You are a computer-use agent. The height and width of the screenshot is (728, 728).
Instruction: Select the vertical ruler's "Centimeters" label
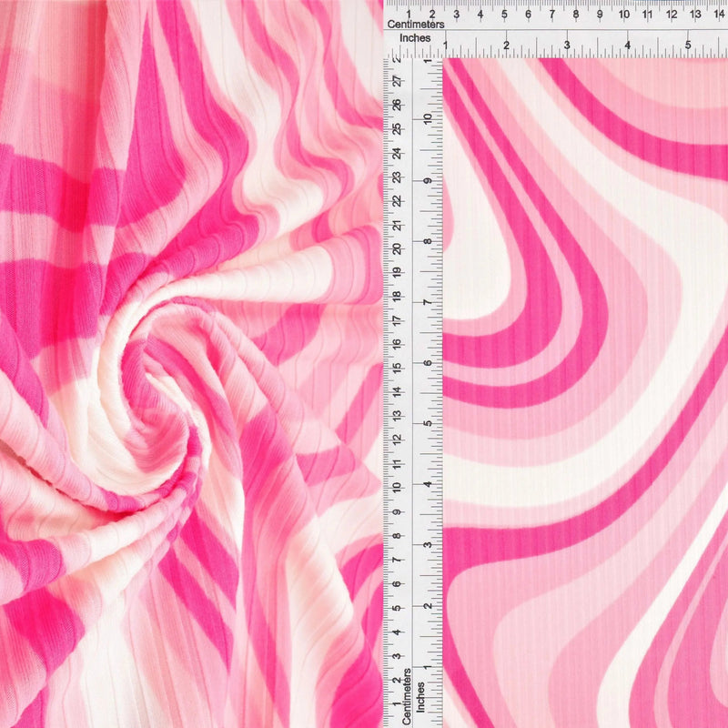407,696
